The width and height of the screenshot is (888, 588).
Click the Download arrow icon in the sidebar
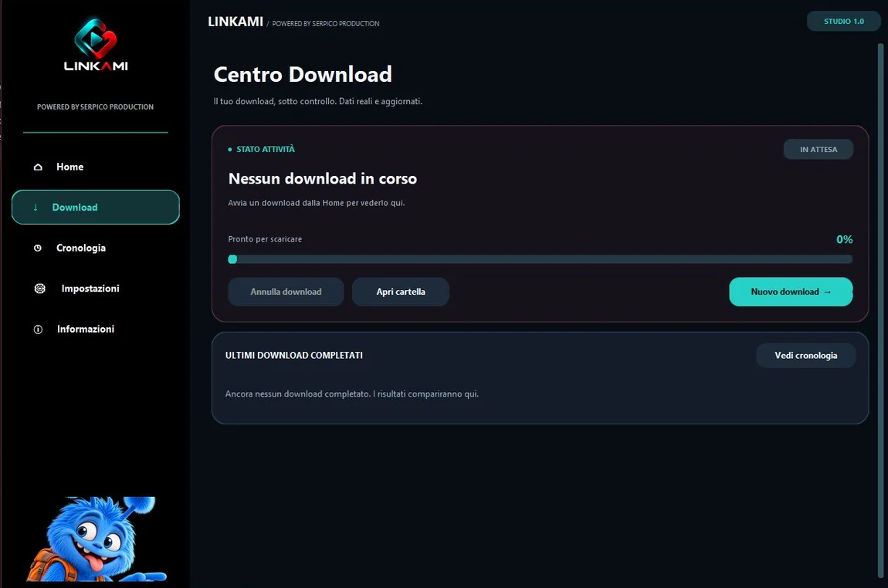[35, 208]
